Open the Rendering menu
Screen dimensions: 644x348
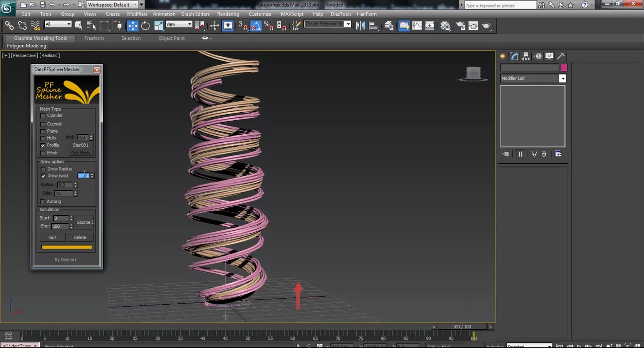point(228,14)
